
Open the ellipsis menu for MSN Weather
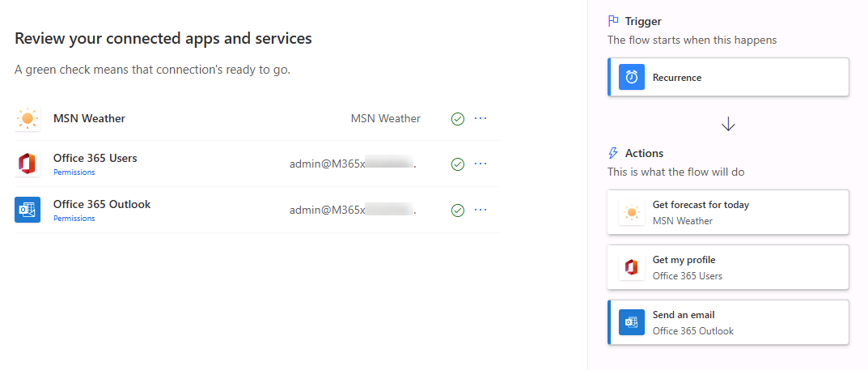pos(481,118)
